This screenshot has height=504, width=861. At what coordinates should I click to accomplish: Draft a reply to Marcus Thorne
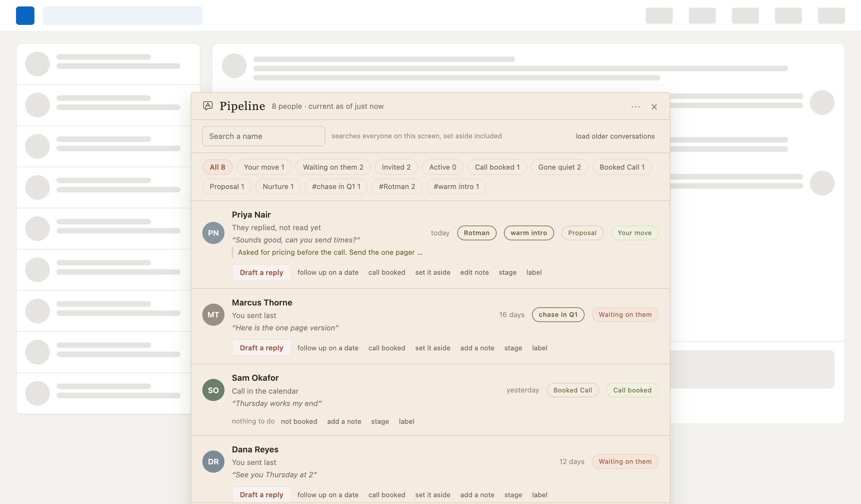coord(261,348)
